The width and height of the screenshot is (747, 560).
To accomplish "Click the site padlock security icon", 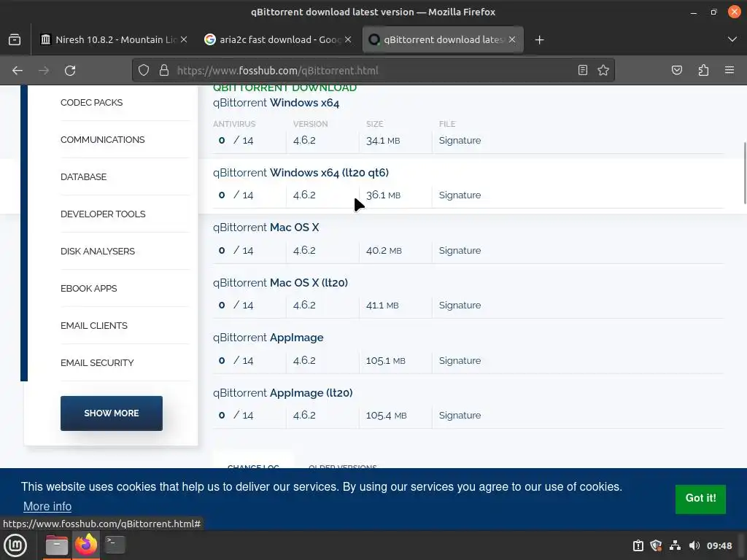I will (x=164, y=71).
